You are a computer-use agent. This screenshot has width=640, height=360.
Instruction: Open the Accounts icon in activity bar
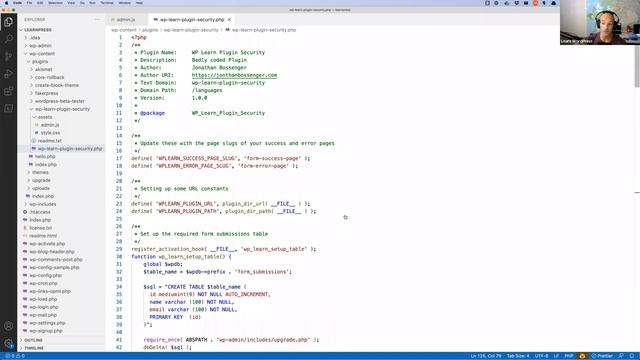pyautogui.click(x=8, y=326)
